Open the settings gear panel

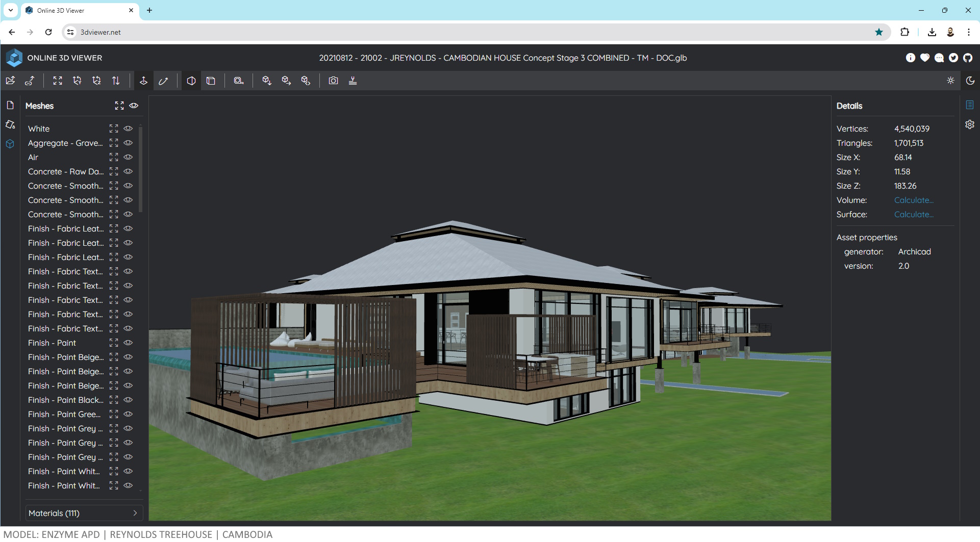[969, 124]
